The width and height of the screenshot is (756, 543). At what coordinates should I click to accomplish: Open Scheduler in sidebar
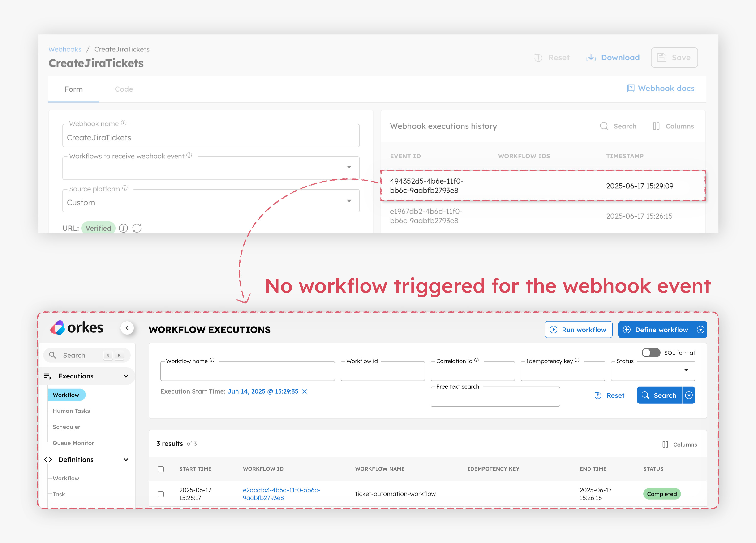tap(66, 427)
